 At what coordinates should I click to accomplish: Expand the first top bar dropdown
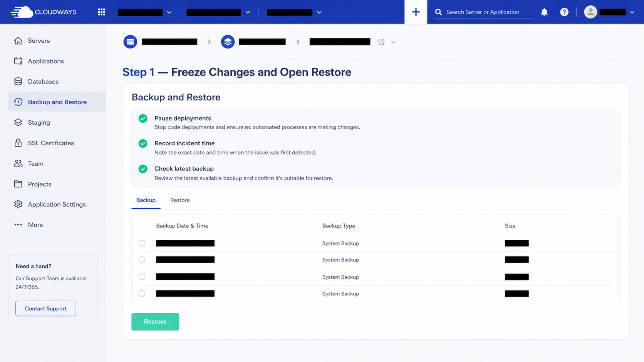coord(169,12)
